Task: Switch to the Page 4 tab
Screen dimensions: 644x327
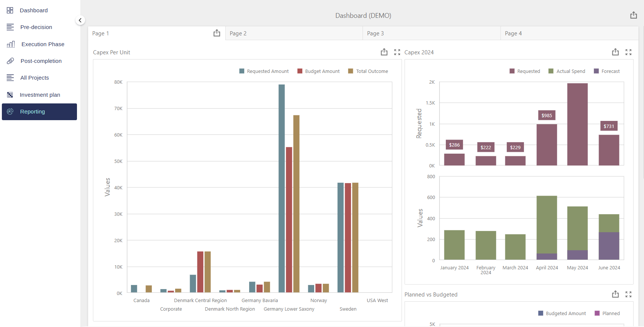Action: [569, 33]
